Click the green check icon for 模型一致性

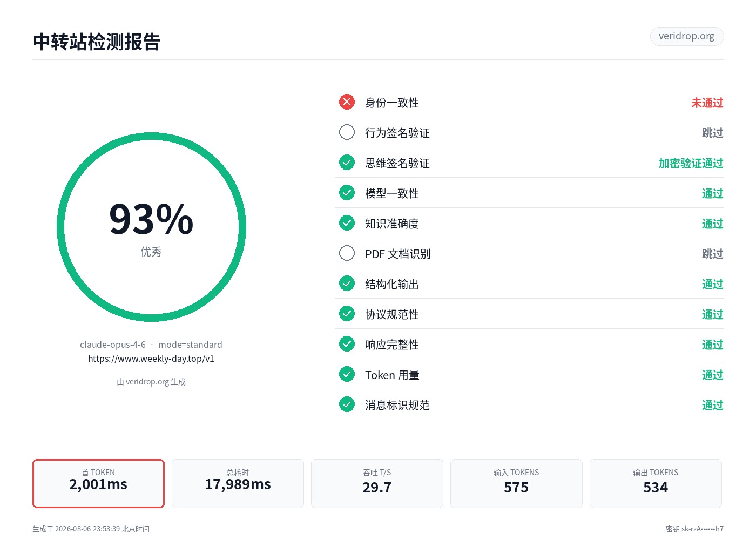pos(347,193)
